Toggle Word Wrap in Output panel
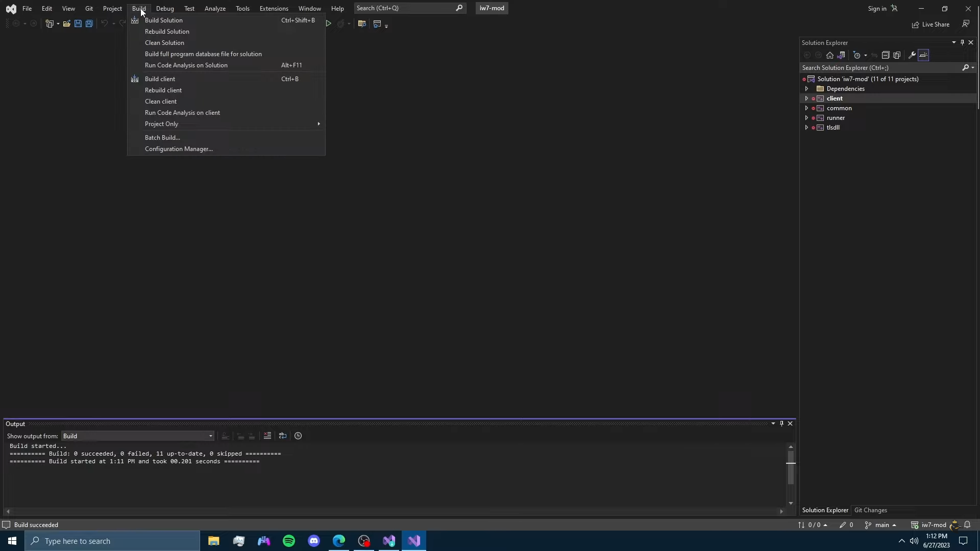The image size is (980, 551). tap(283, 436)
